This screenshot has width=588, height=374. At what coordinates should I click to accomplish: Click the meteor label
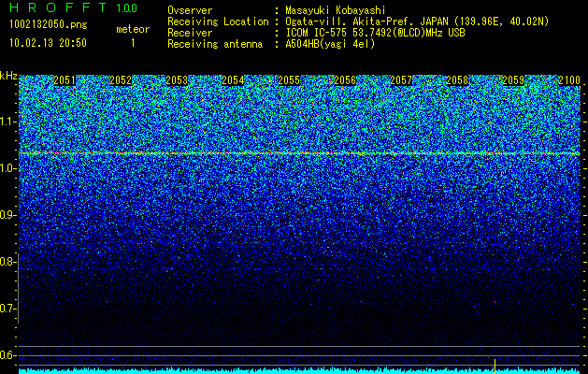pyautogui.click(x=133, y=29)
